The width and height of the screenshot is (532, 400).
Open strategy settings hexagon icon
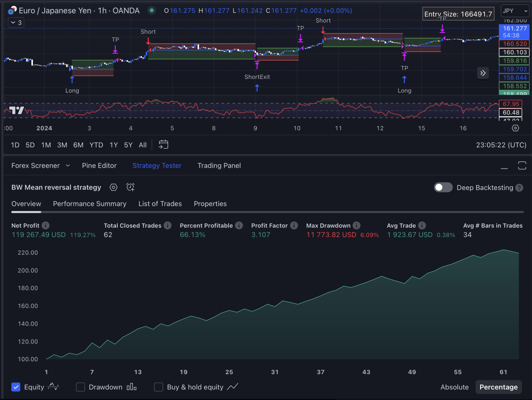(x=113, y=188)
